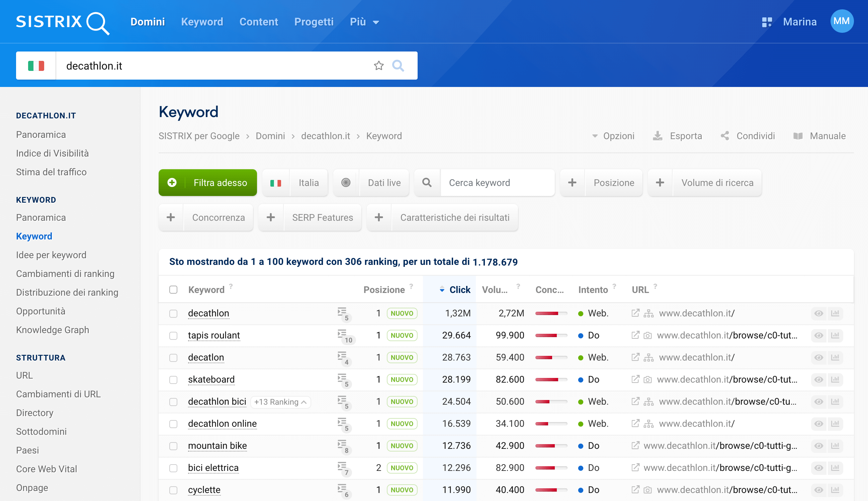Click camera icon in tapis roulant row
Image resolution: width=868 pixels, height=501 pixels.
point(647,335)
